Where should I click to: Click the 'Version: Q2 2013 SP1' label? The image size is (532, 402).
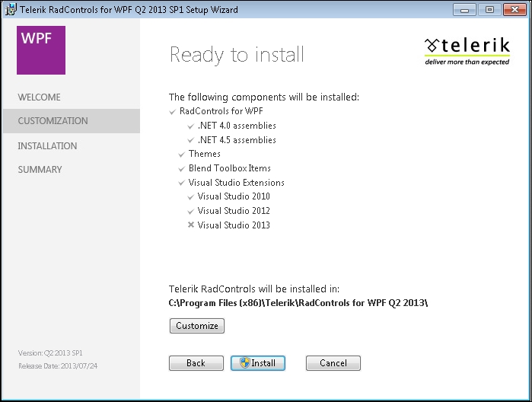click(x=50, y=353)
